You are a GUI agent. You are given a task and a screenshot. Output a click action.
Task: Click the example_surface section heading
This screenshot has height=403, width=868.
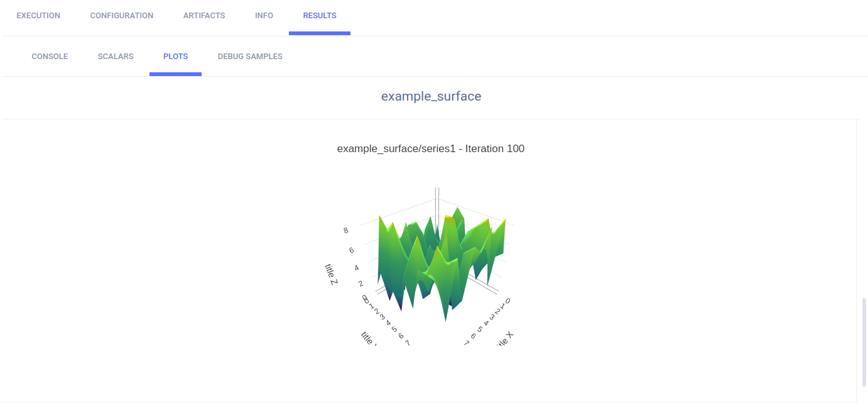click(x=431, y=96)
